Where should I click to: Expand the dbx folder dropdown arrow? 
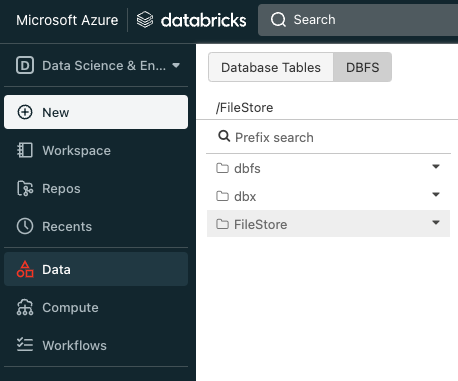click(x=436, y=194)
